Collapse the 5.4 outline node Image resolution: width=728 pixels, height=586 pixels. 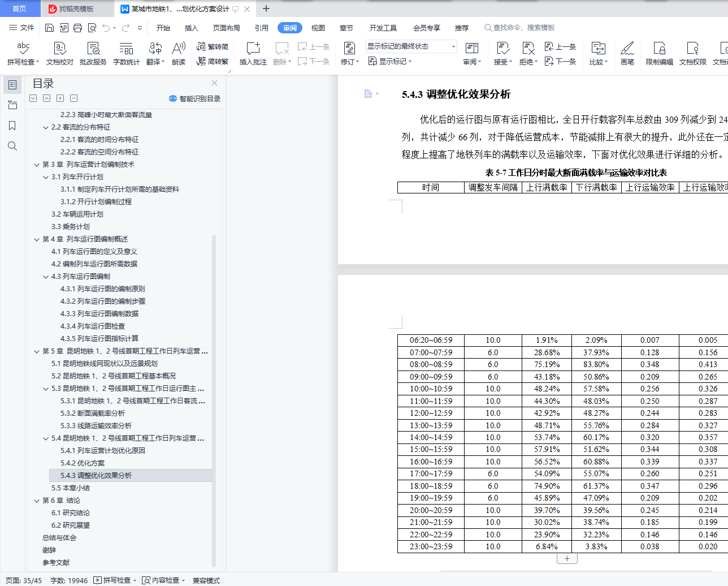[x=46, y=438]
